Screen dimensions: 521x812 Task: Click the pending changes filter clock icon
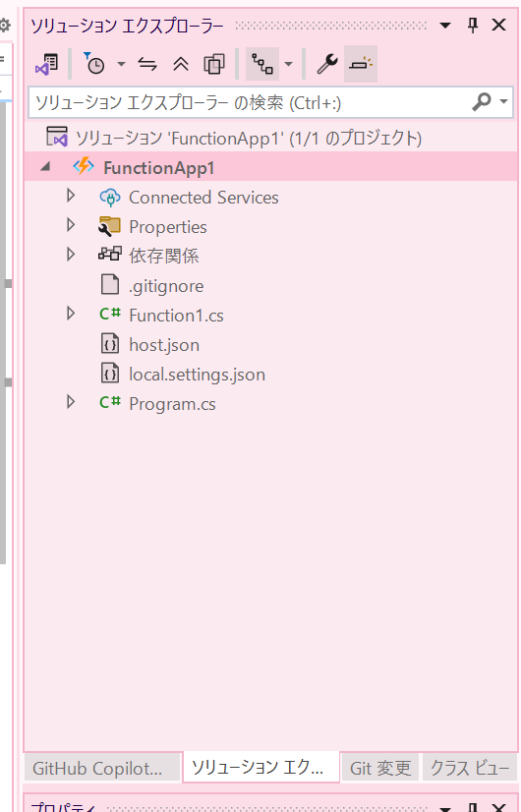pos(94,64)
